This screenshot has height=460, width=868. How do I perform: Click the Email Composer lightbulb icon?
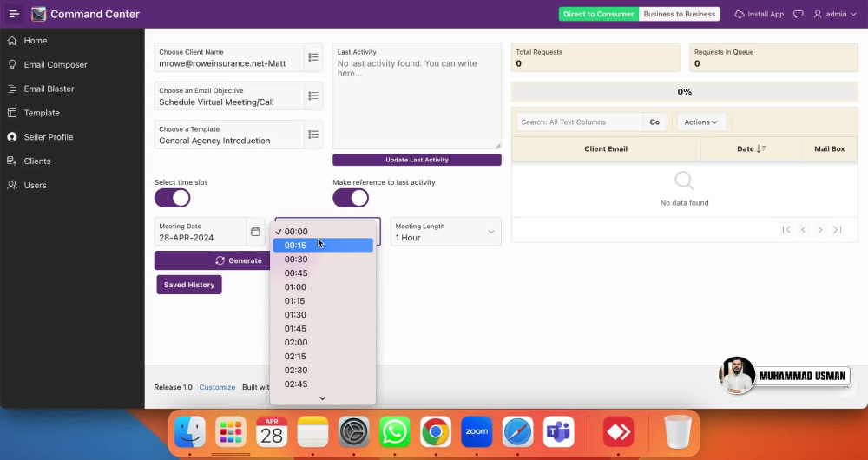12,65
